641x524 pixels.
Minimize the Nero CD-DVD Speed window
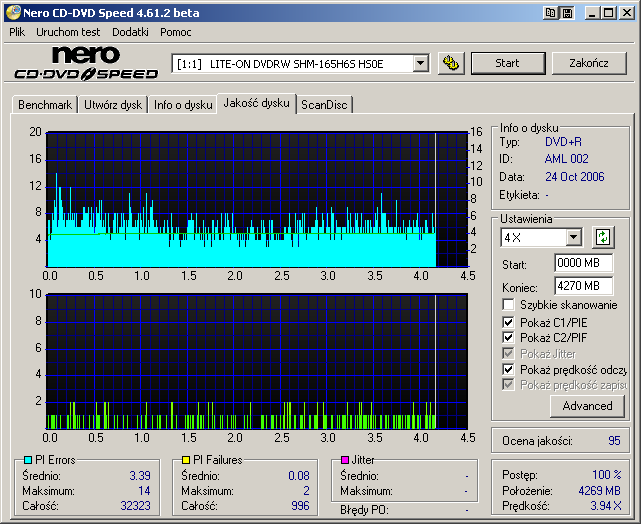(x=592, y=13)
